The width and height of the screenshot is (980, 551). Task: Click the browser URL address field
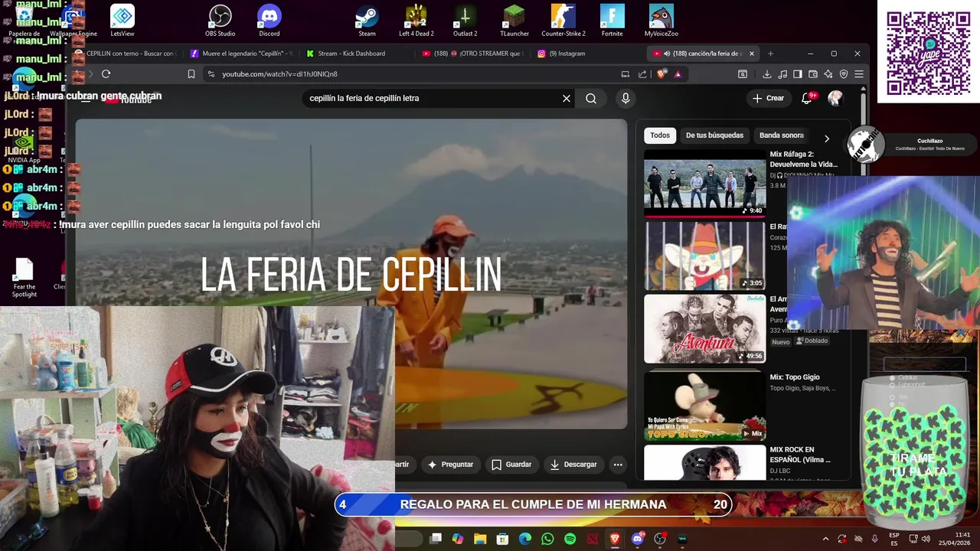(x=413, y=74)
